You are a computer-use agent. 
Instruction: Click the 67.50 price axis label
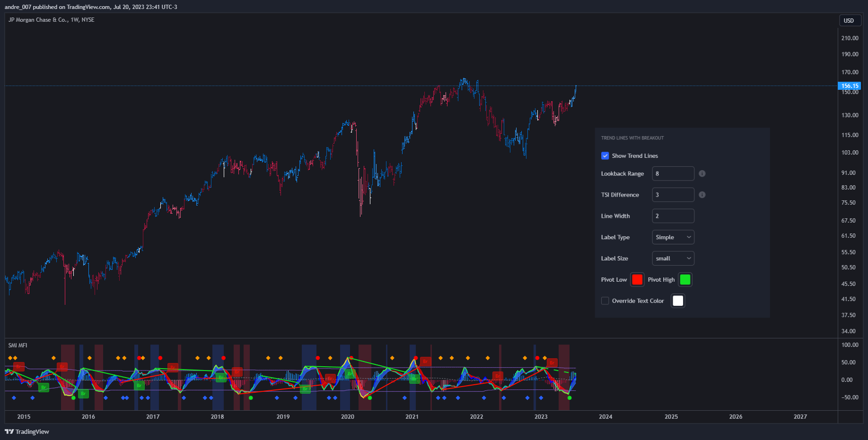tap(849, 221)
